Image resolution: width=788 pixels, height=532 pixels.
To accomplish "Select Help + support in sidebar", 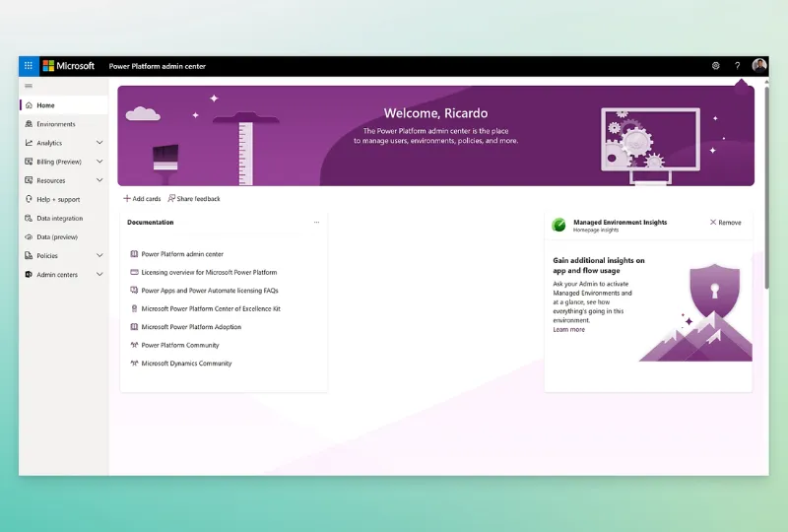I will (58, 199).
